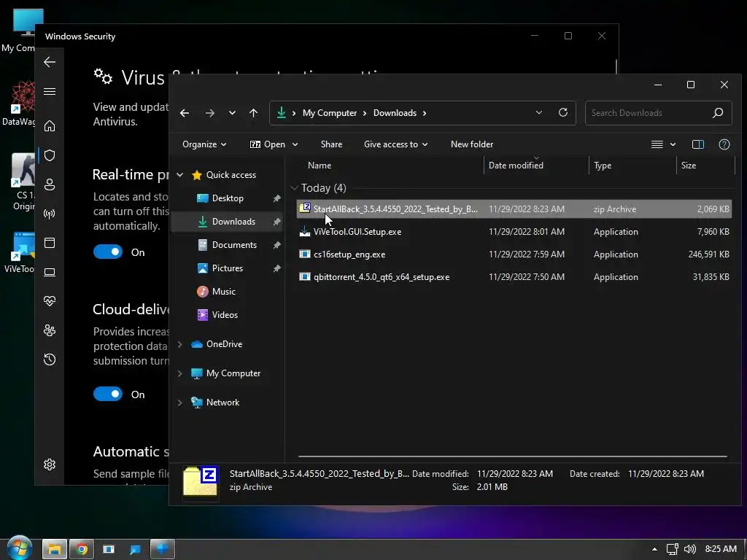Select cs16setup_eng.exe file
Viewport: 747px width, 560px height.
(x=514, y=254)
